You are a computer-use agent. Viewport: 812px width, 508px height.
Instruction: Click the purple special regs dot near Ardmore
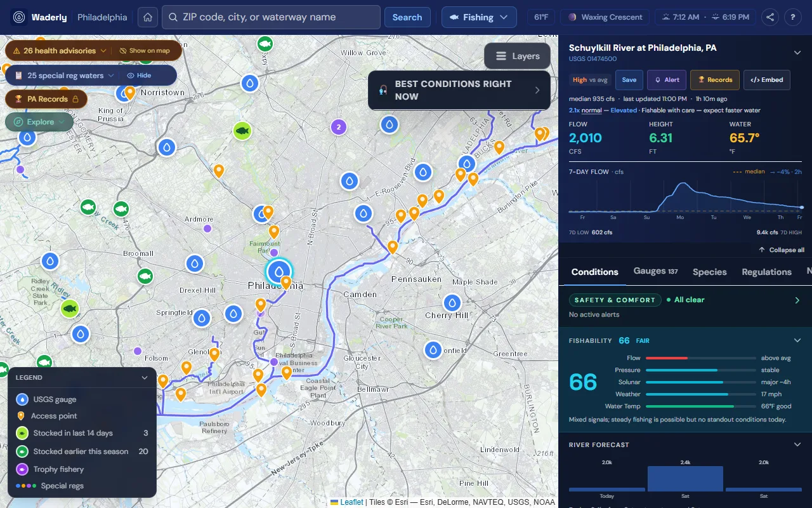(207, 229)
